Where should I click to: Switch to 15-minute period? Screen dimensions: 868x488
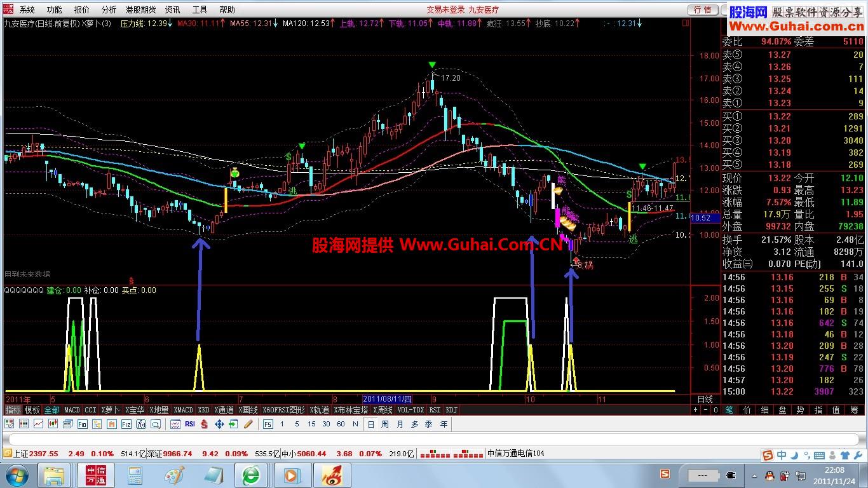[311, 424]
